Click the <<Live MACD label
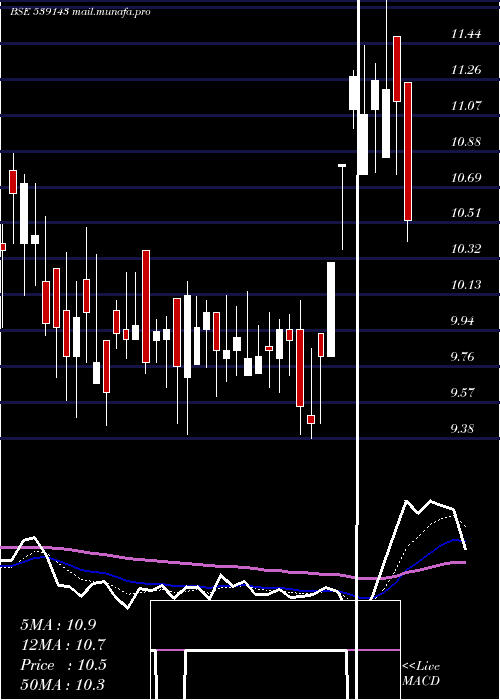The image size is (500, 700). click(x=421, y=673)
